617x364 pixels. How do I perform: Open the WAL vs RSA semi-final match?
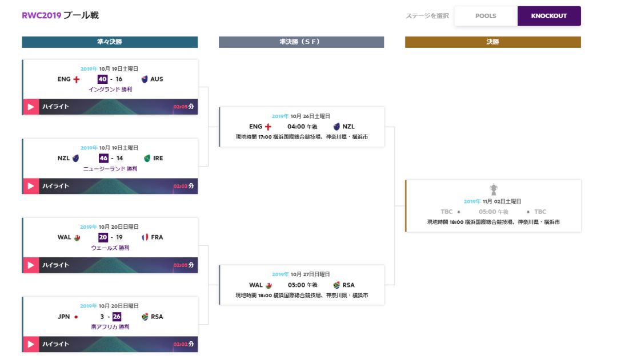pyautogui.click(x=302, y=285)
